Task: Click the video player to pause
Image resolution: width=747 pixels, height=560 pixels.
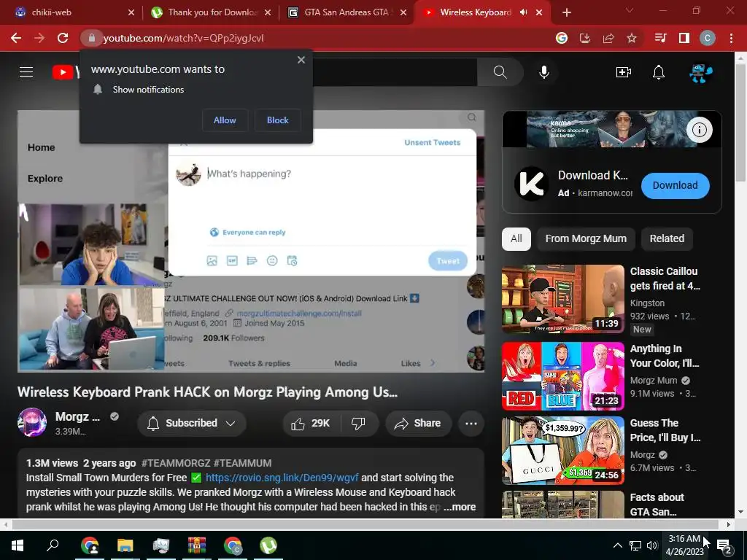Action: click(251, 241)
